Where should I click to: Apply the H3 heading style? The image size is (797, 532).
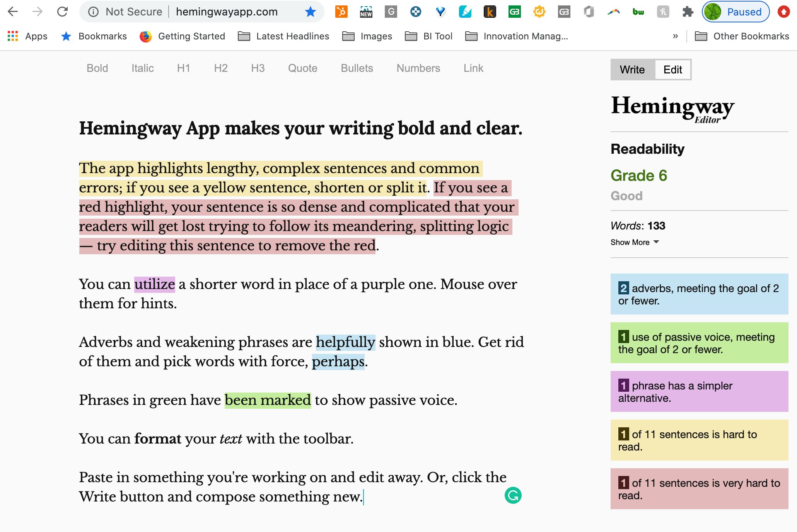point(258,68)
